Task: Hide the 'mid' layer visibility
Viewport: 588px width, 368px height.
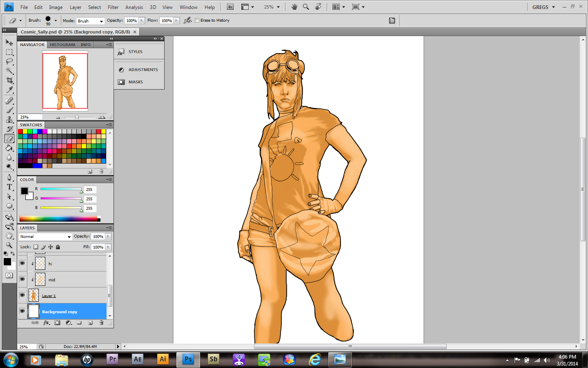Action: click(x=22, y=279)
